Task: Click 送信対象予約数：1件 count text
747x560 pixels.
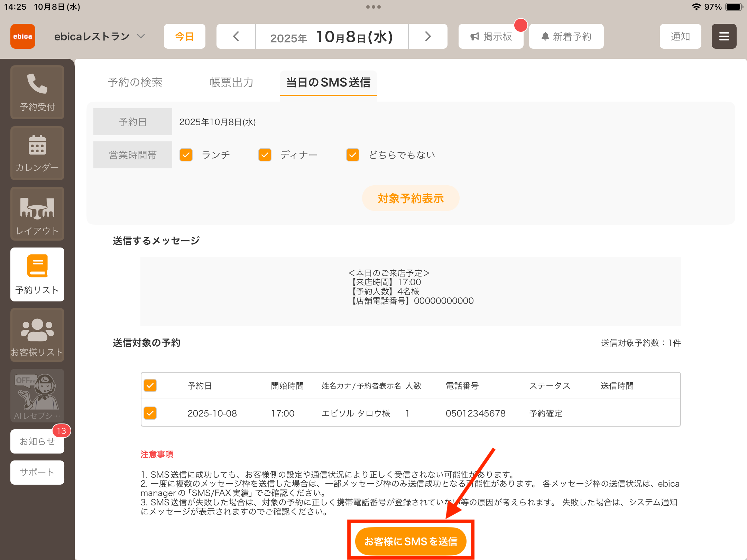Action: (641, 343)
